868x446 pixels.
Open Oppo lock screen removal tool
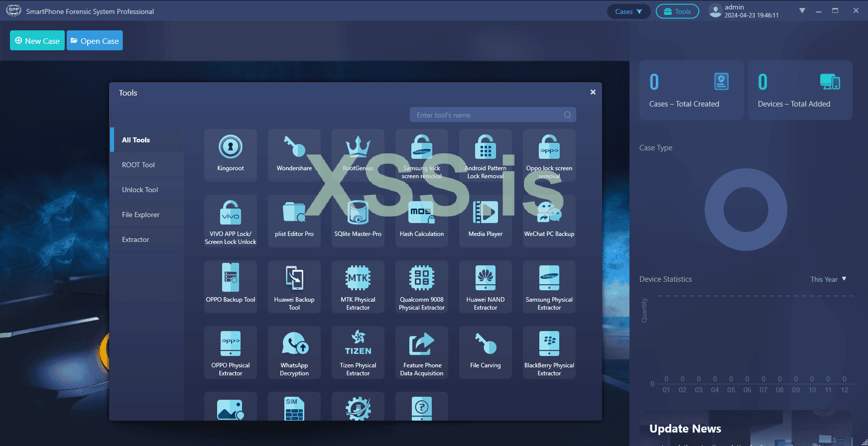point(549,155)
